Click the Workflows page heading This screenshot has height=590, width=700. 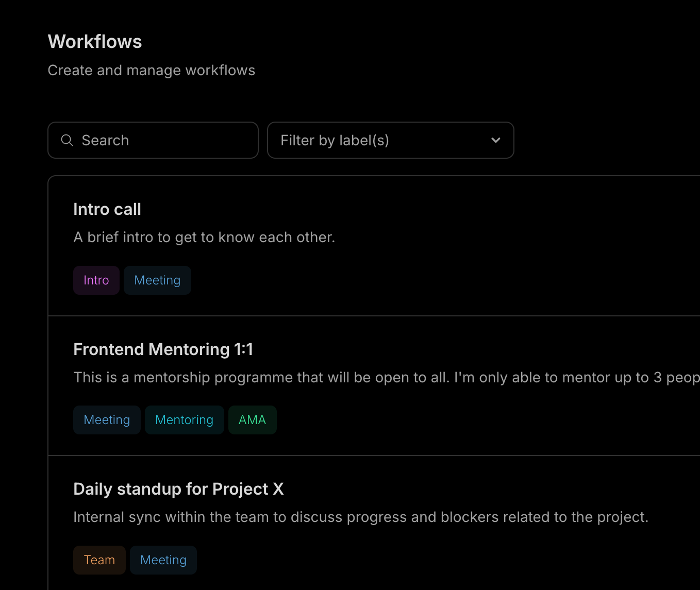pos(95,42)
